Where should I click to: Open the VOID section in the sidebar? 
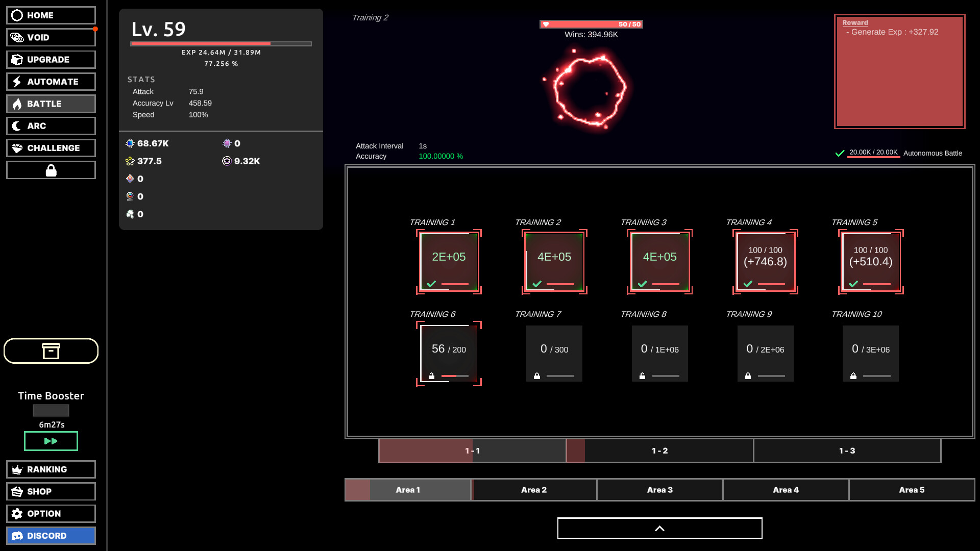[x=51, y=37]
